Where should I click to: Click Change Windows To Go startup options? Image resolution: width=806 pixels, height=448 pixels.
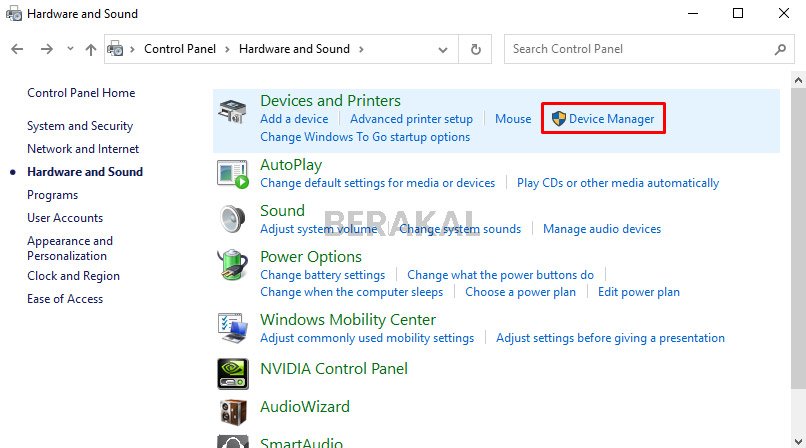point(365,137)
